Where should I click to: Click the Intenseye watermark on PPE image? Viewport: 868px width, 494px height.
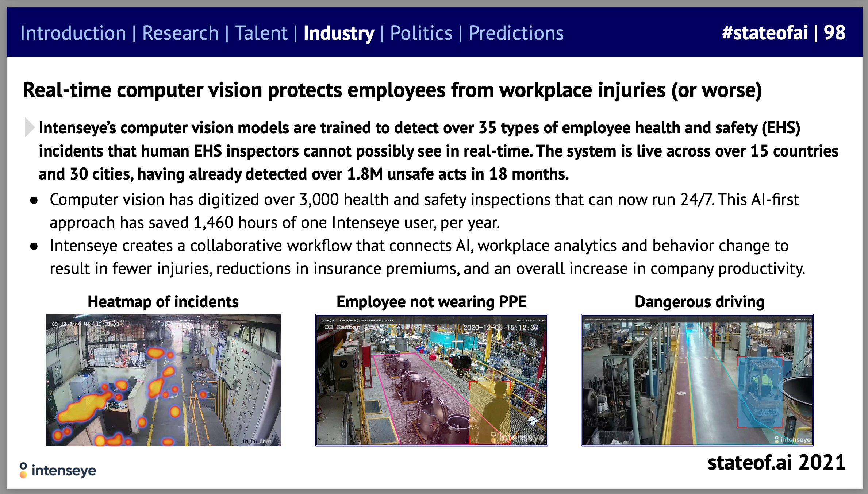[x=518, y=437]
